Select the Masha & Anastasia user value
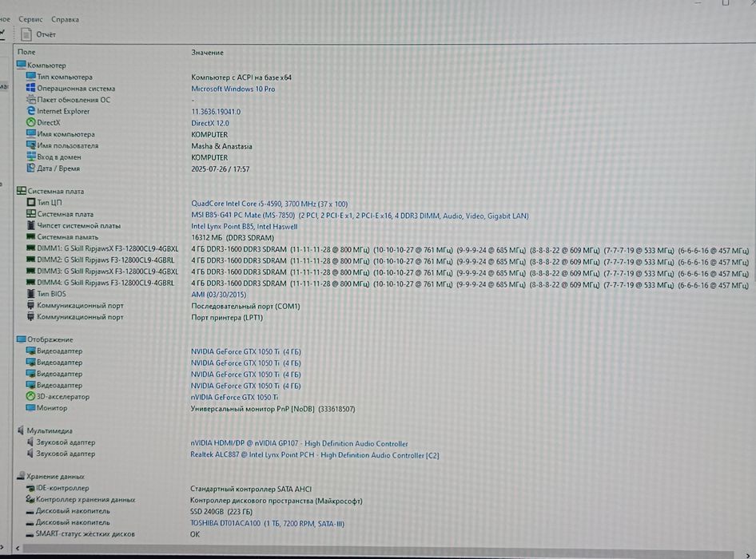Image resolution: width=756 pixels, height=559 pixels. [x=221, y=146]
